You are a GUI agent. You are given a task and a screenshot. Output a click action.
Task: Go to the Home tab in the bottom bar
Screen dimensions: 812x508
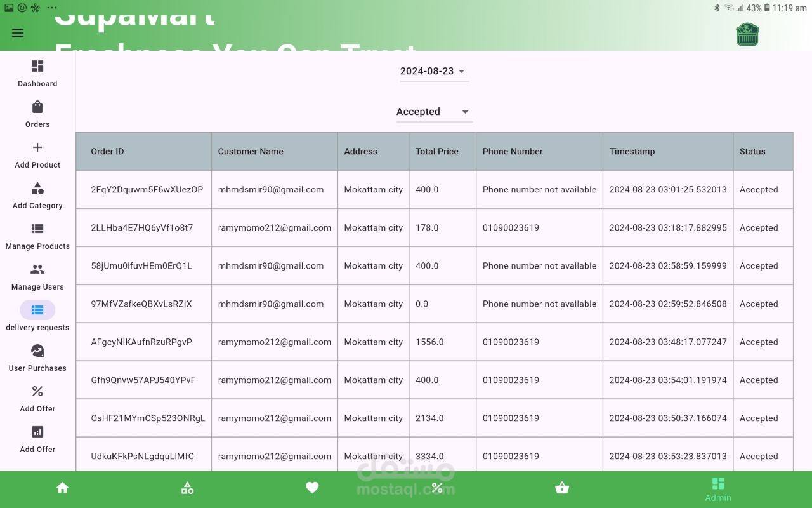[62, 488]
